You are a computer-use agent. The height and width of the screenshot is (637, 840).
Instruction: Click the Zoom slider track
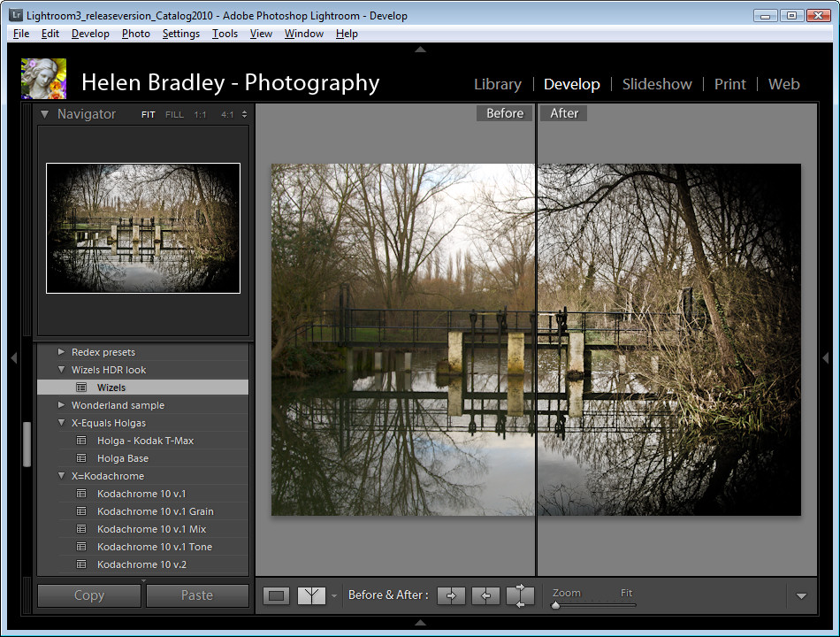pos(594,605)
